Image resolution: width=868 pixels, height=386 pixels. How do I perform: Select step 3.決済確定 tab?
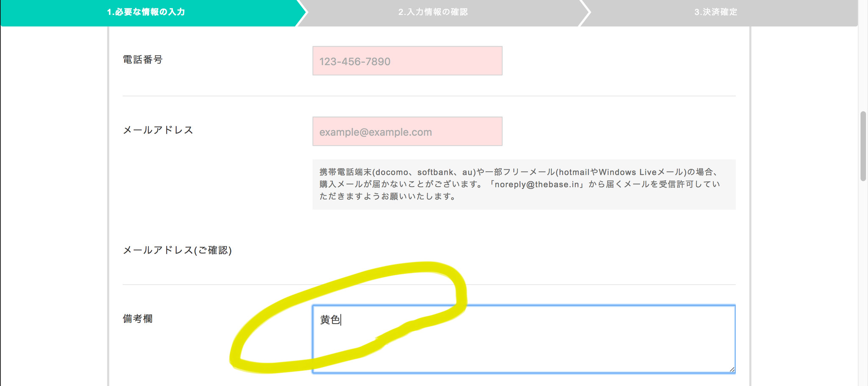pyautogui.click(x=716, y=12)
